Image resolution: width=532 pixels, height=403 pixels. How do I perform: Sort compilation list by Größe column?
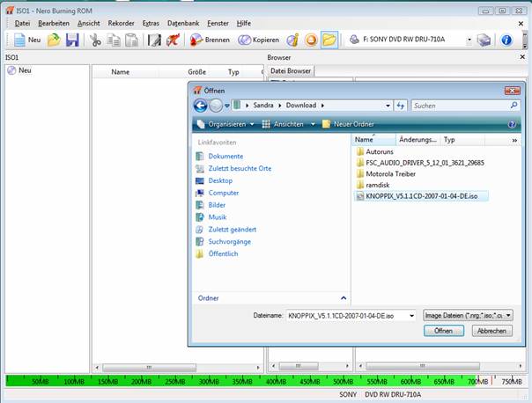pos(196,72)
